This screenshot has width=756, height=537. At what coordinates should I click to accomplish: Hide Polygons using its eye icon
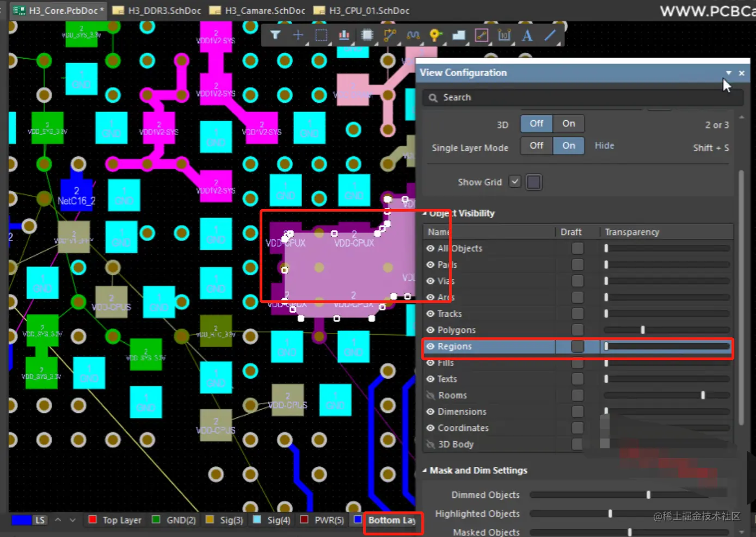point(431,330)
